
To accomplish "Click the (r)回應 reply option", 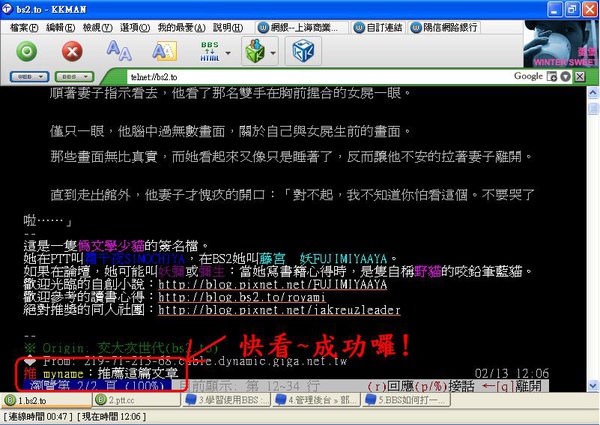I will pyautogui.click(x=388, y=386).
